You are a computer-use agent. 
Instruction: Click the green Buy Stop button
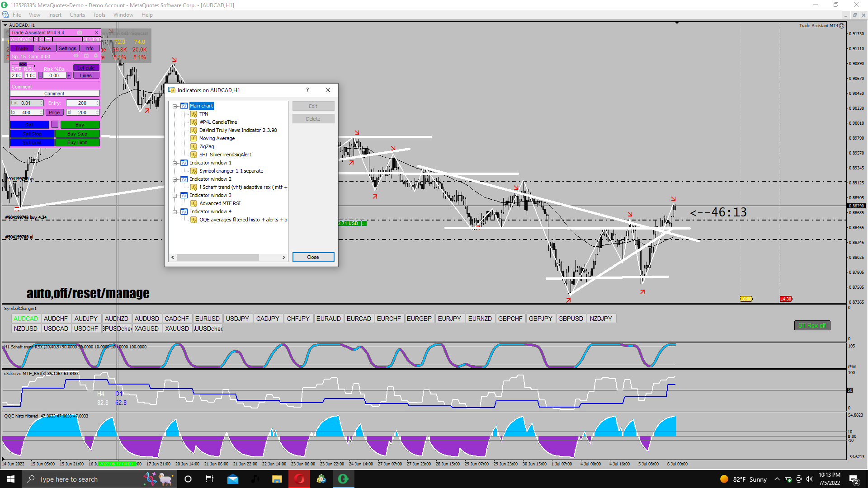(x=77, y=134)
